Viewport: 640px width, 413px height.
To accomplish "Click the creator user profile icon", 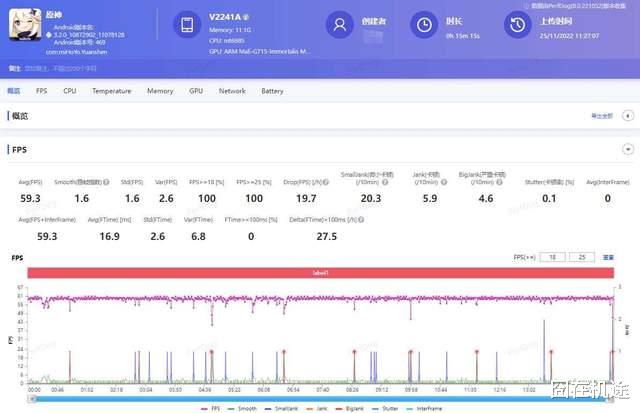I will [x=339, y=24].
